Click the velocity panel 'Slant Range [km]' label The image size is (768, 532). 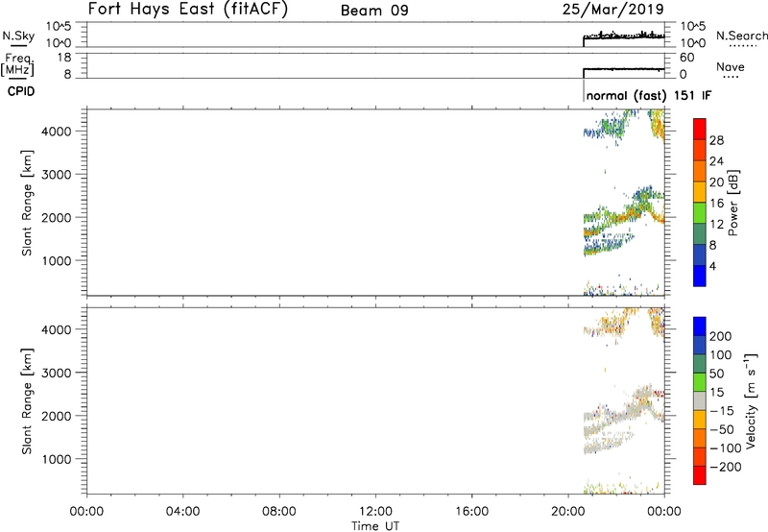click(27, 401)
